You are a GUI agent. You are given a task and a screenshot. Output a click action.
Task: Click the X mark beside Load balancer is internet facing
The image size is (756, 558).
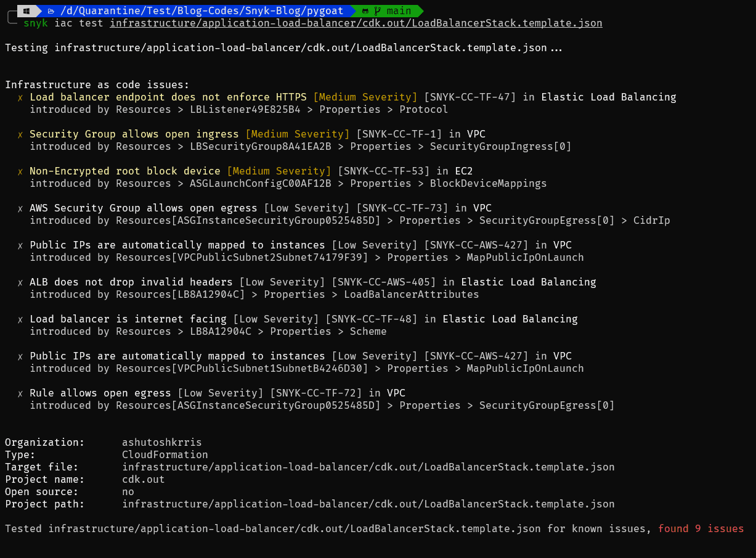[x=20, y=319]
